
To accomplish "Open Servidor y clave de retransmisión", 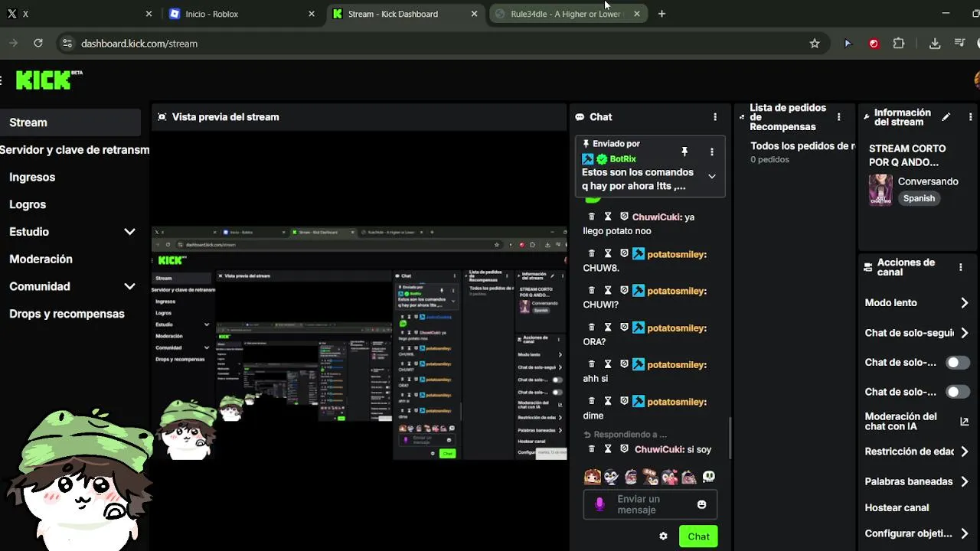I will pyautogui.click(x=74, y=150).
